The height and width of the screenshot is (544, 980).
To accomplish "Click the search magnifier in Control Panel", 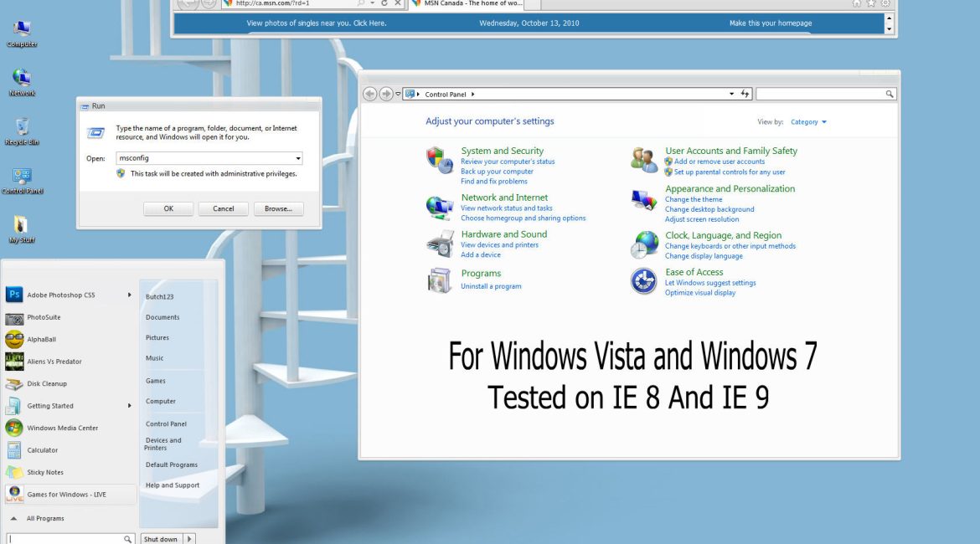I will point(890,94).
